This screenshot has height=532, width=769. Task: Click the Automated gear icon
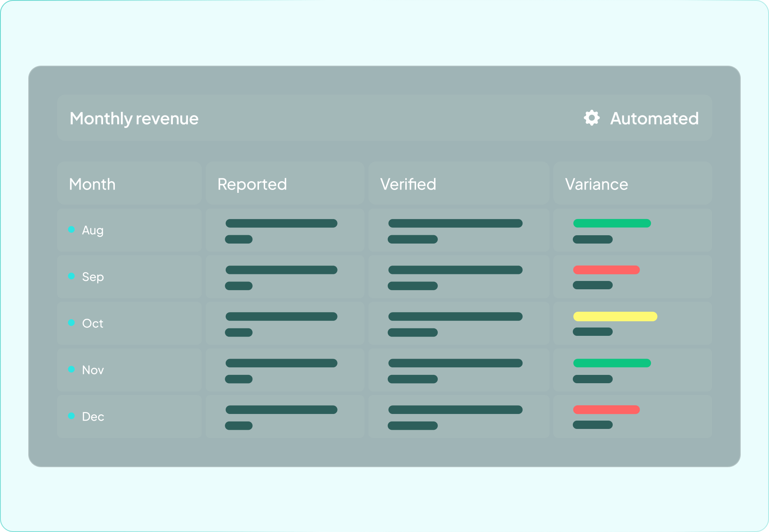click(592, 118)
